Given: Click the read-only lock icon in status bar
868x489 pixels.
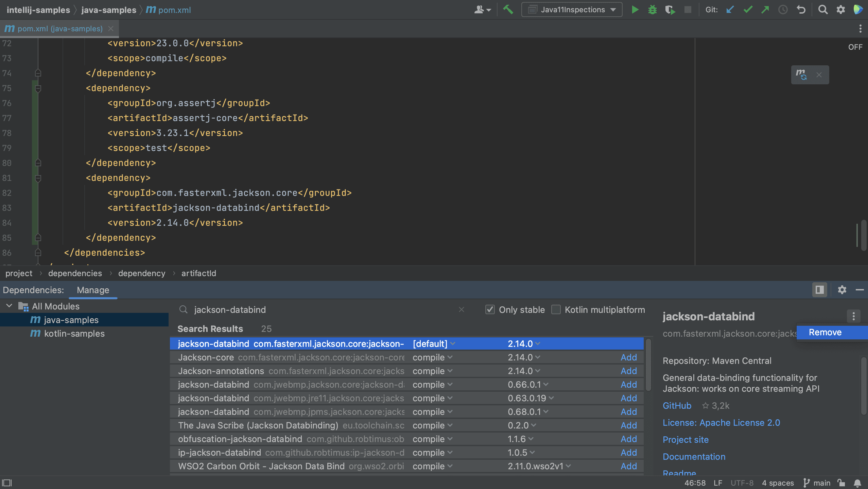Looking at the screenshot, I should pos(841,483).
